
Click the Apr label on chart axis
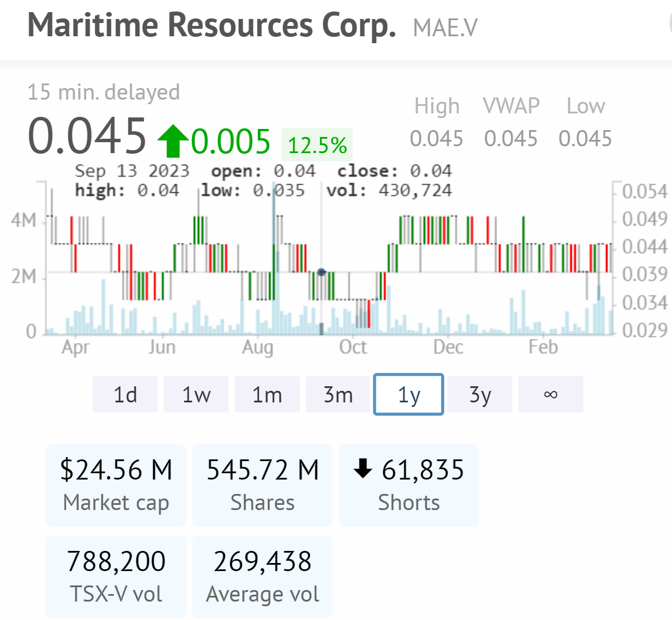click(75, 348)
